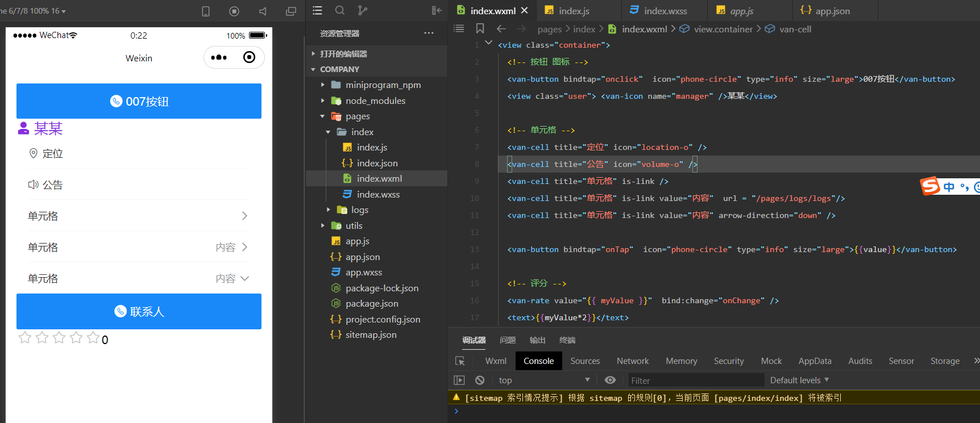Click the phone rotate device icon

206,11
